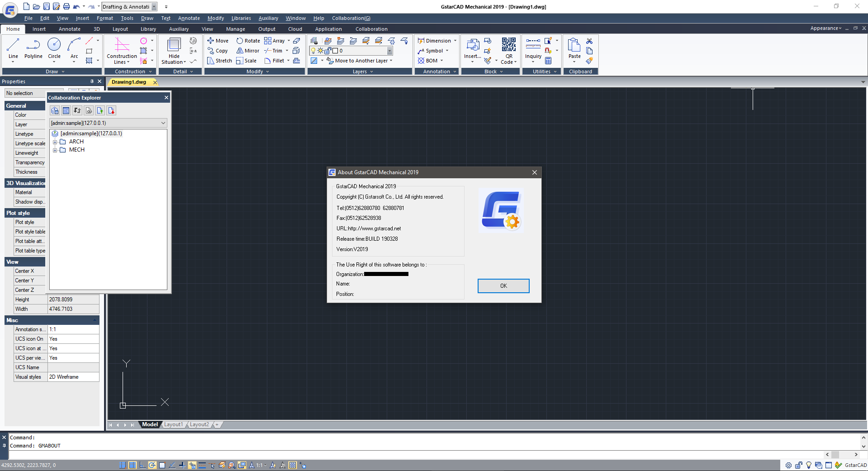This screenshot has width=868, height=471.
Task: Expand the MECH folder node
Action: tap(55, 150)
